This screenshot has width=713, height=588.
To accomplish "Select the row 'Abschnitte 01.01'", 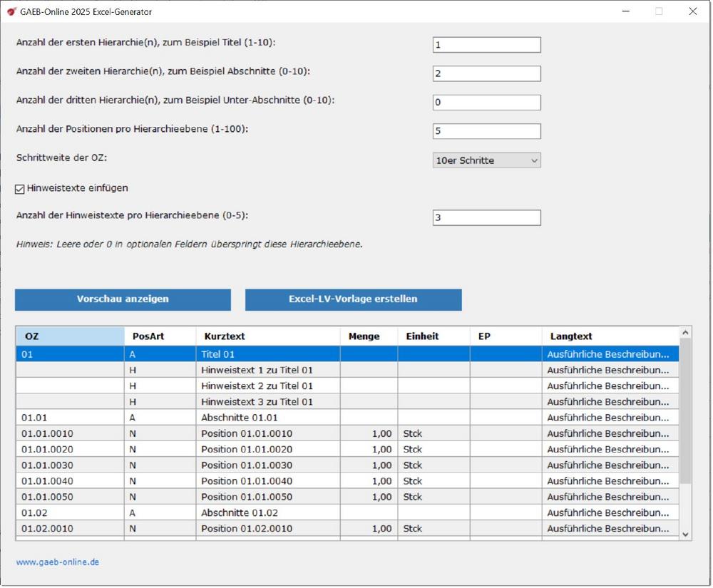I will point(347,418).
